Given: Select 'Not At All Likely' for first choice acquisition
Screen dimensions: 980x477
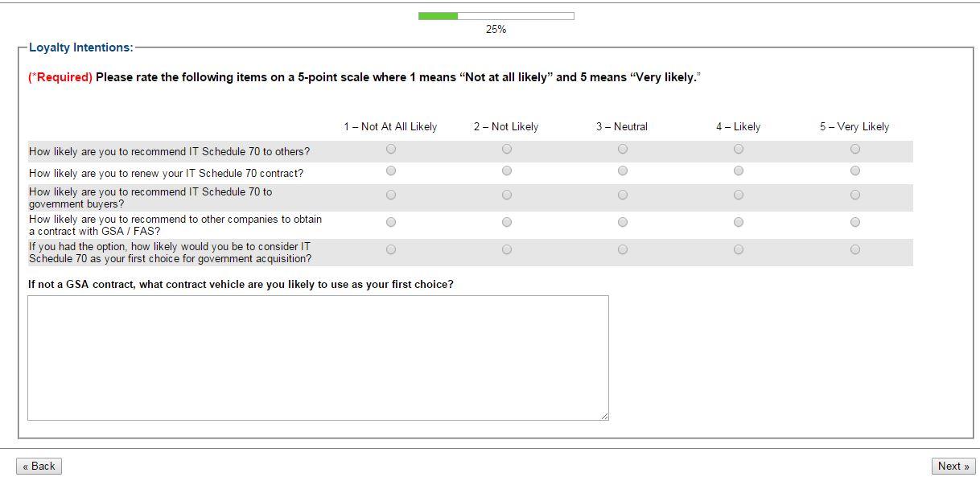Looking at the screenshot, I should click(391, 249).
